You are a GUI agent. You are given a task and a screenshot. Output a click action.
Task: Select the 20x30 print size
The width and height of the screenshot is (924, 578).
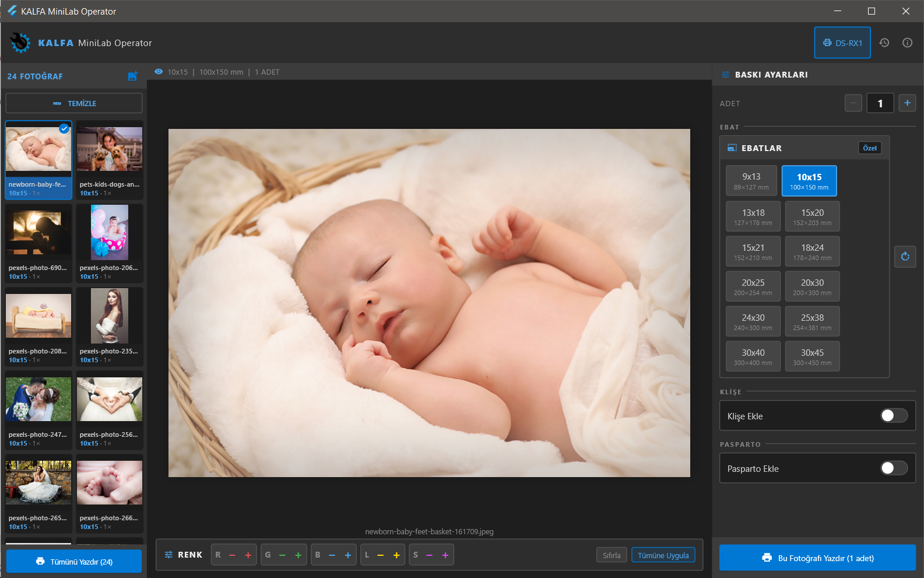812,286
